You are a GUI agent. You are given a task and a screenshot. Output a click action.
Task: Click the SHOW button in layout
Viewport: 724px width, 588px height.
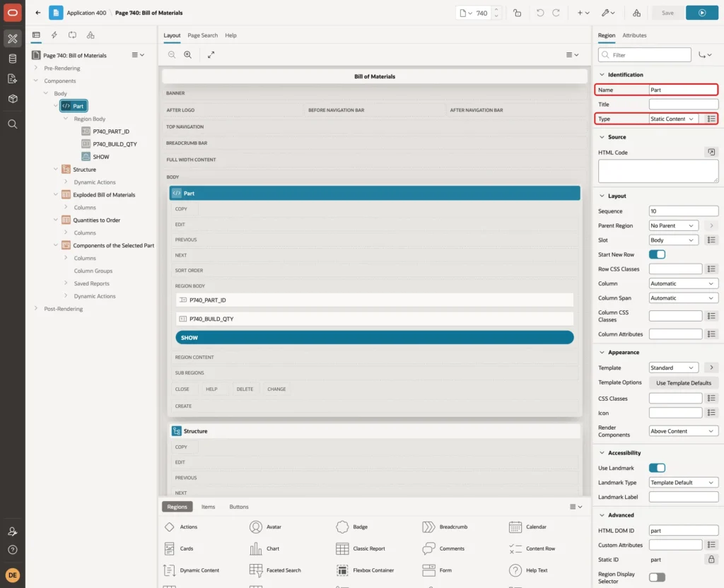375,338
